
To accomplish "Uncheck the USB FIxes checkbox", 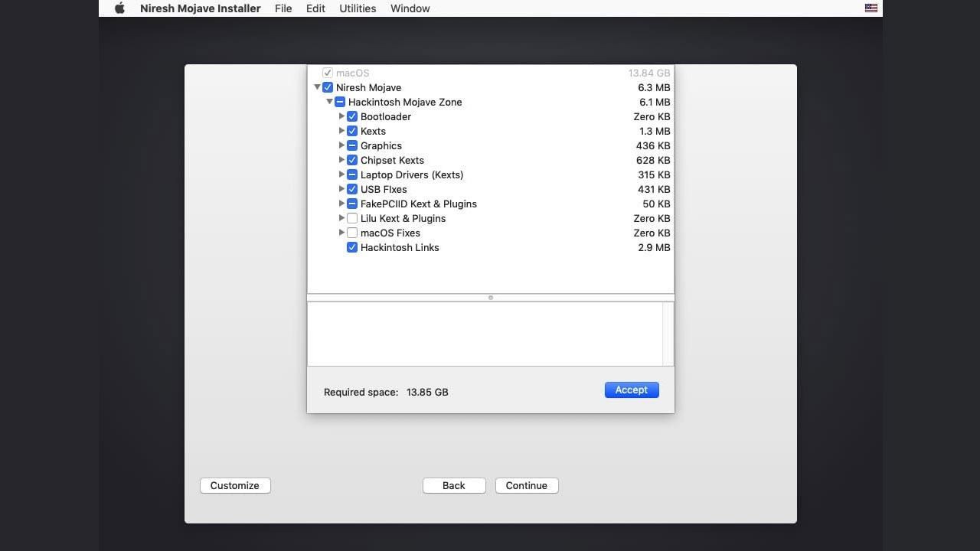I will click(352, 189).
